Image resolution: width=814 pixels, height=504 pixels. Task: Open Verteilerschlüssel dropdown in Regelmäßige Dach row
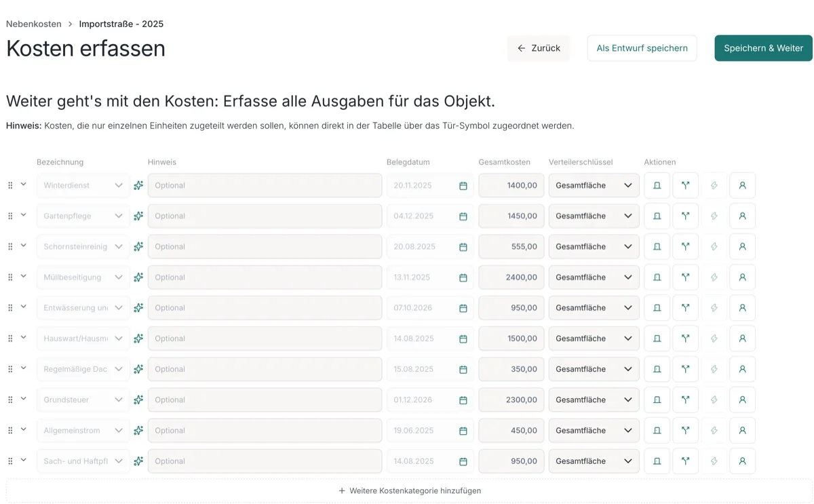pos(594,369)
